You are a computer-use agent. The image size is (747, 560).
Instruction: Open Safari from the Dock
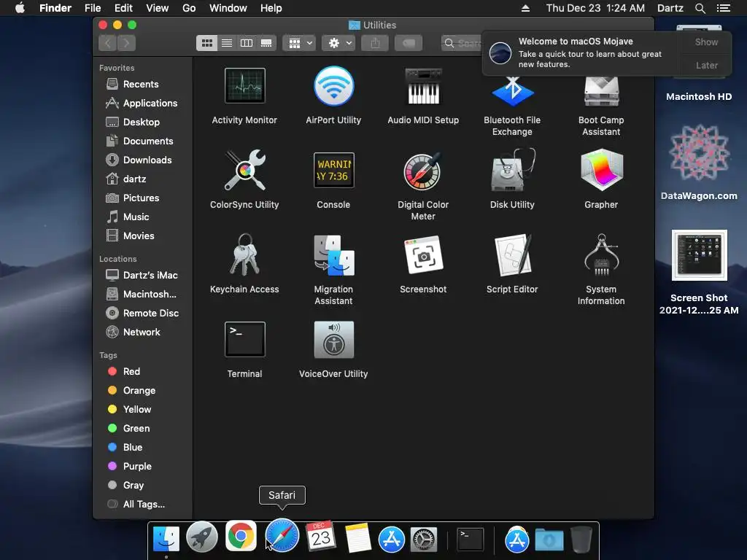[x=282, y=536]
